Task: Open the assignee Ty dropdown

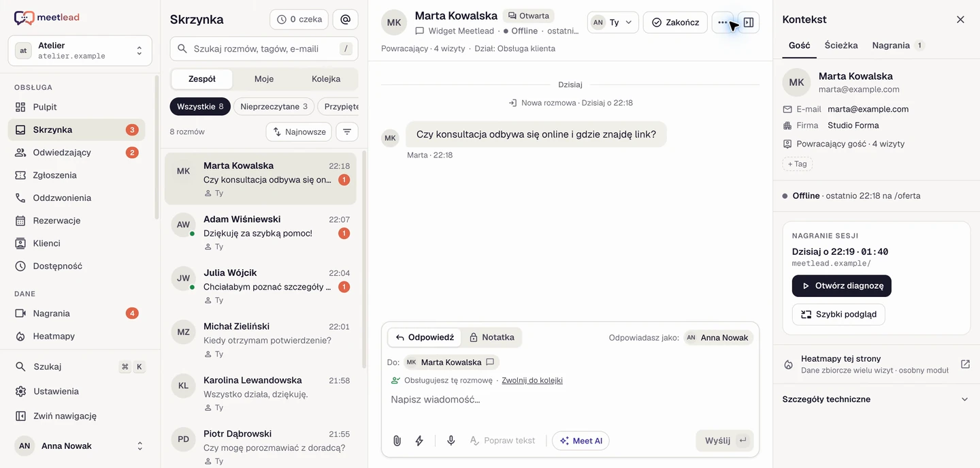Action: pyautogui.click(x=613, y=22)
